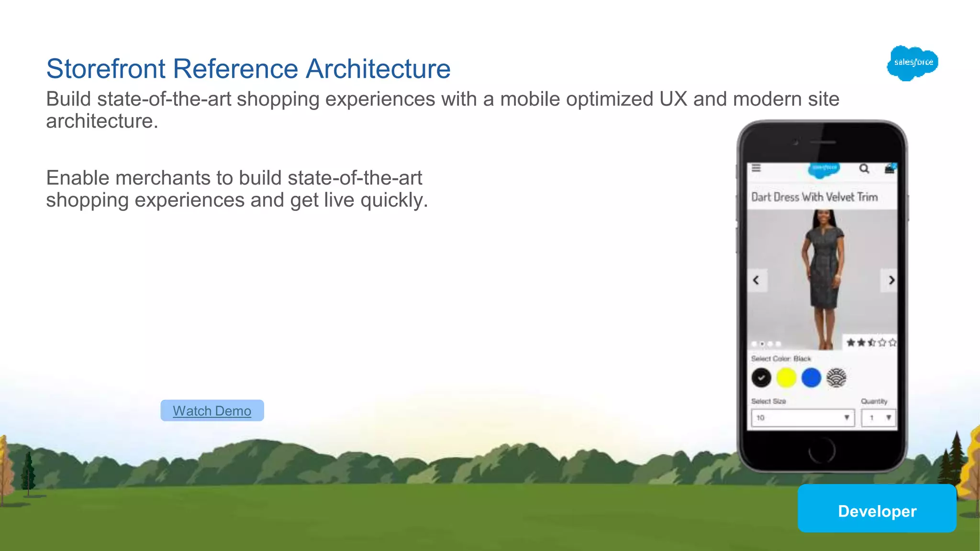Click the Developer button
980x551 pixels.
click(x=877, y=508)
